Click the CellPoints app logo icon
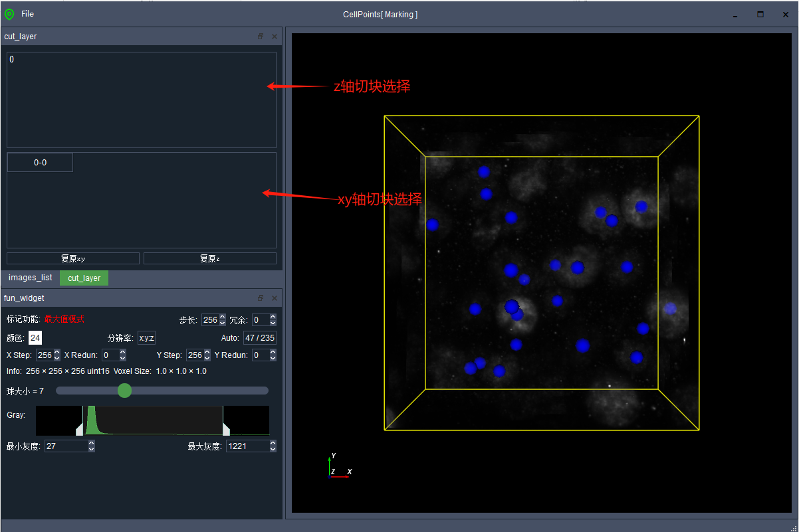 click(x=9, y=14)
